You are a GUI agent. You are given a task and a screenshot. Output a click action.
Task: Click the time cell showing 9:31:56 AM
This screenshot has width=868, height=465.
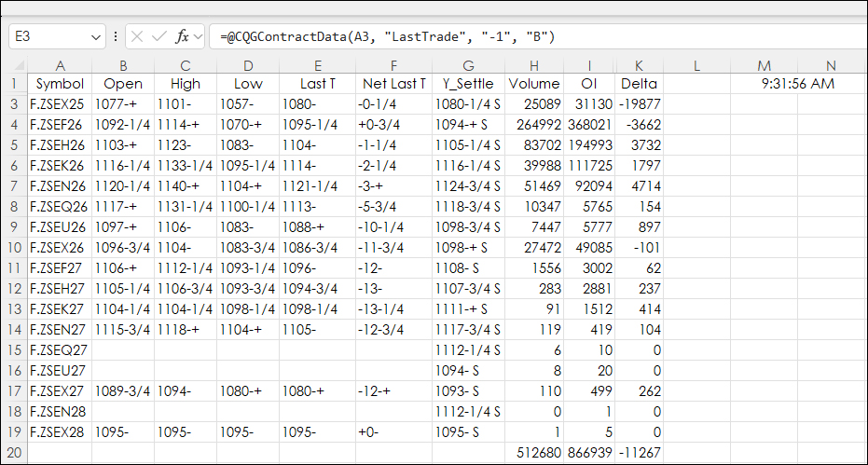click(x=797, y=84)
